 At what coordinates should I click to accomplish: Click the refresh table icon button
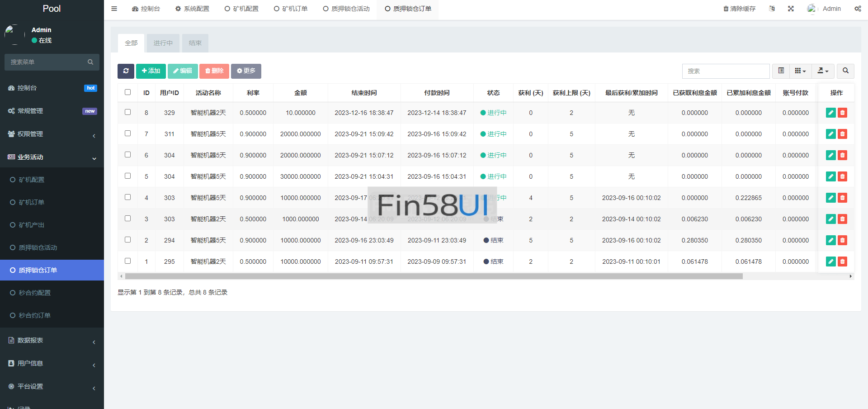pyautogui.click(x=126, y=71)
